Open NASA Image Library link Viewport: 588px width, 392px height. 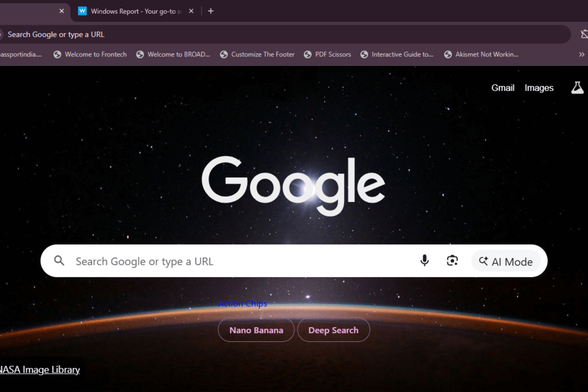point(40,370)
